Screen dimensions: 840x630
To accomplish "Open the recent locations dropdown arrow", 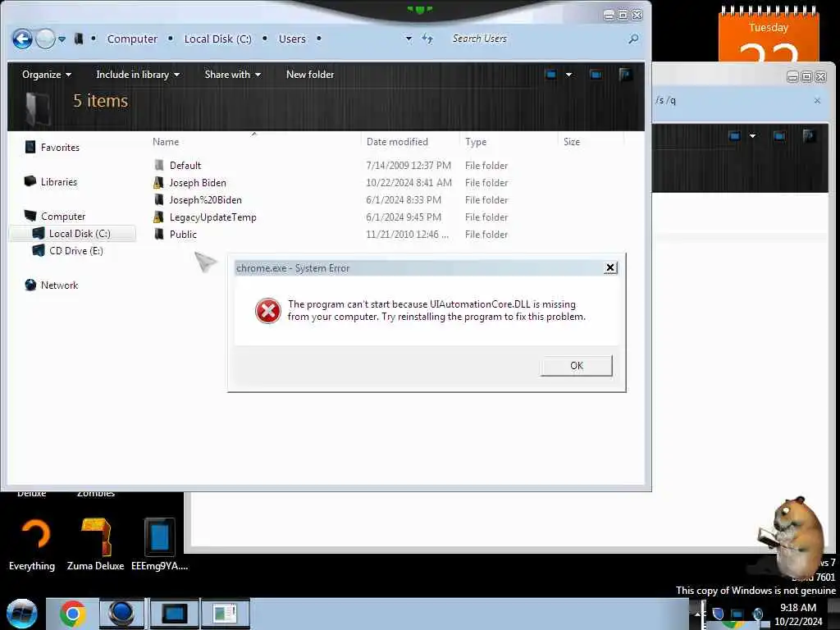I will (62, 39).
